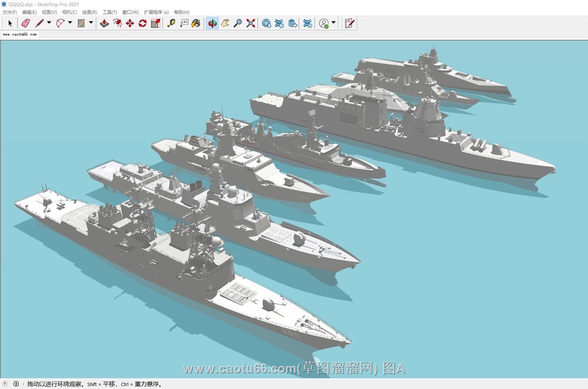The image size is (588, 389).
Task: Open the Arc tool dropdown arrow
Action: [x=70, y=23]
